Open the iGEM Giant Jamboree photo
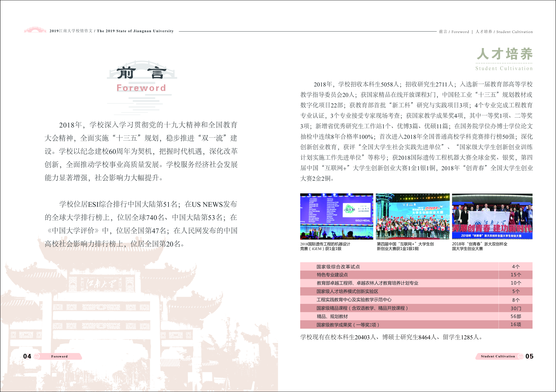556x392 pixels. click(336, 216)
